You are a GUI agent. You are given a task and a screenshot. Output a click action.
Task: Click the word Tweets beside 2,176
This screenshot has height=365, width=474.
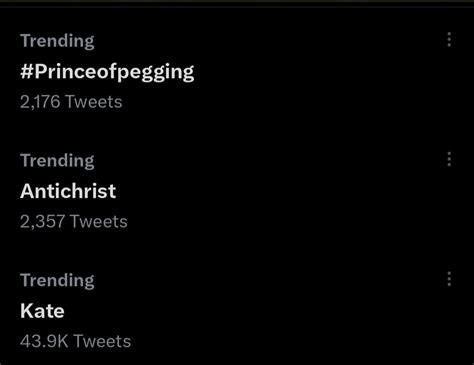tap(94, 102)
